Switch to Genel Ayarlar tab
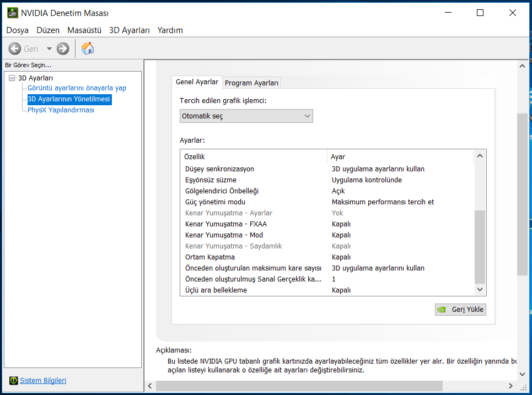Screen dimensions: 532x395 [197, 82]
